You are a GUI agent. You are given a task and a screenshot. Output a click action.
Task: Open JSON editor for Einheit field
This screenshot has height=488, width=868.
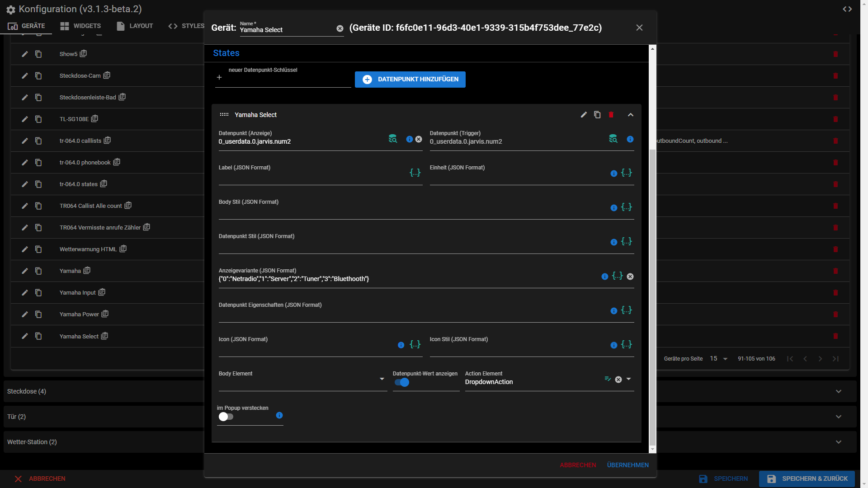[x=627, y=173]
